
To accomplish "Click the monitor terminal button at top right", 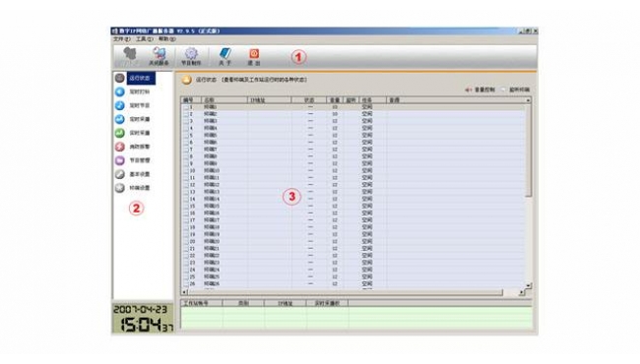I will (516, 90).
